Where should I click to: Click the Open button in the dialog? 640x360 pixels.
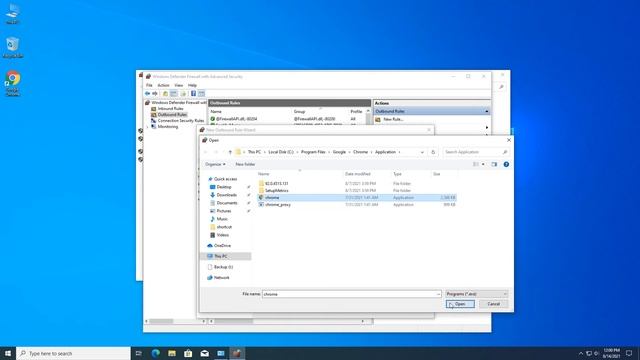point(460,304)
